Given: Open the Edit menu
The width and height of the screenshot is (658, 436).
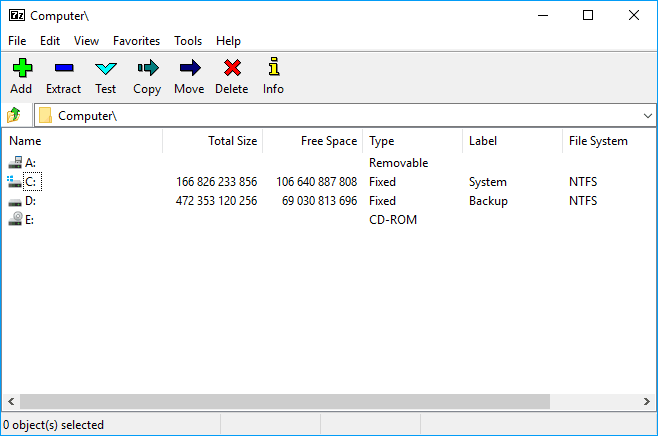Looking at the screenshot, I should (50, 41).
